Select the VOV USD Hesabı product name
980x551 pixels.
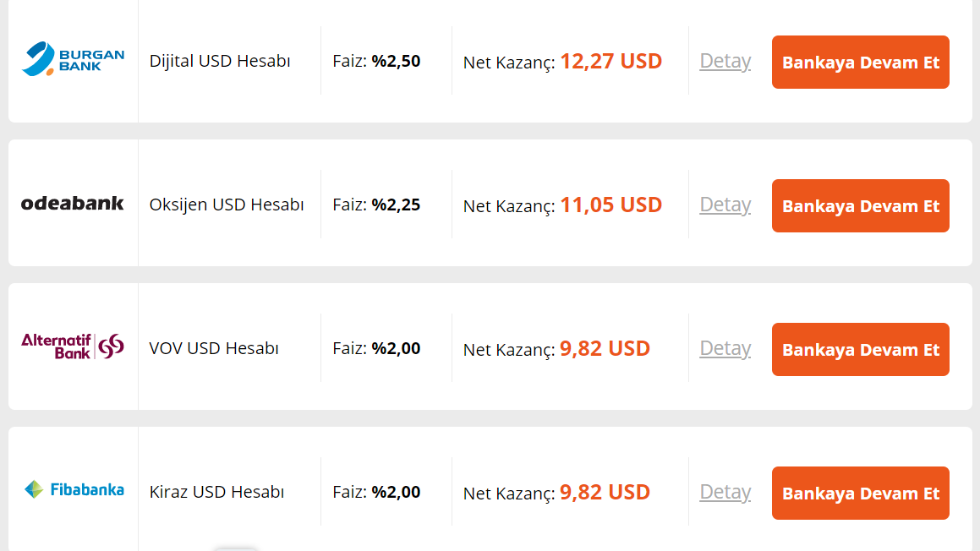point(214,348)
